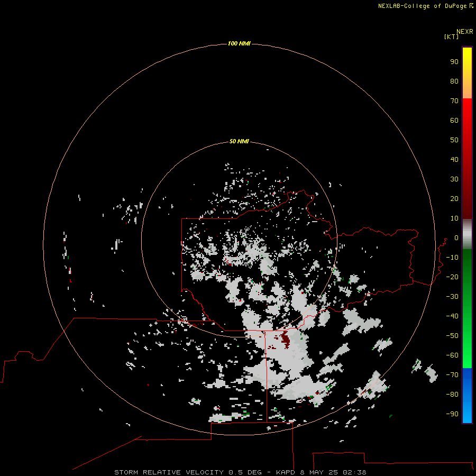The height and width of the screenshot is (476, 476).
Task: Click the -30 value on the velocity scale
Action: [x=452, y=297]
